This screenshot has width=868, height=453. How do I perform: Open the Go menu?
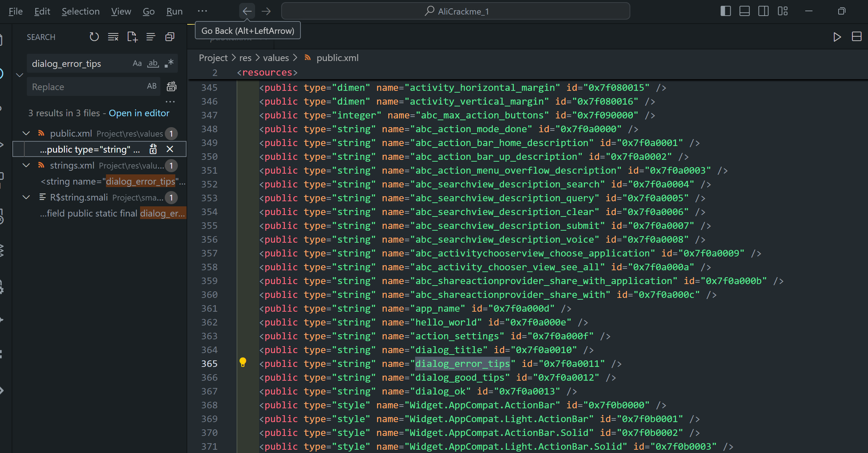point(149,11)
